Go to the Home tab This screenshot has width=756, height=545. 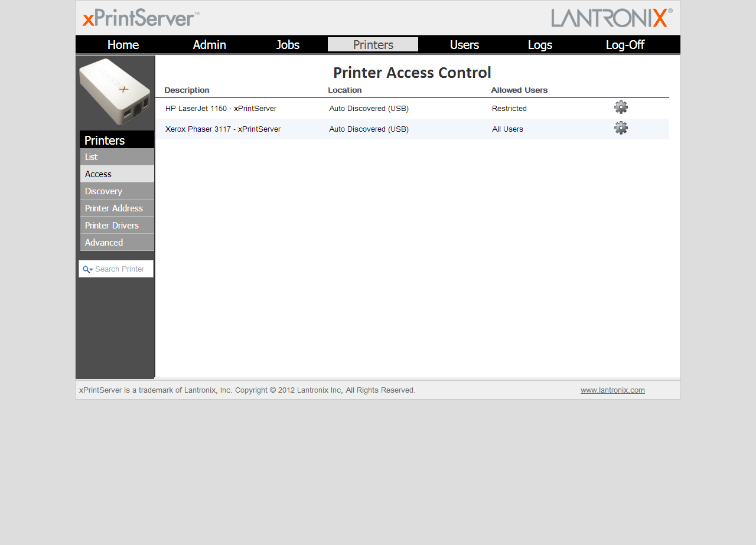(123, 45)
